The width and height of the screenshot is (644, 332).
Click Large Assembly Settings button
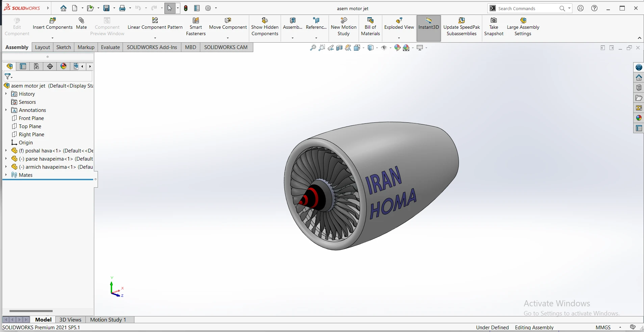523,26
